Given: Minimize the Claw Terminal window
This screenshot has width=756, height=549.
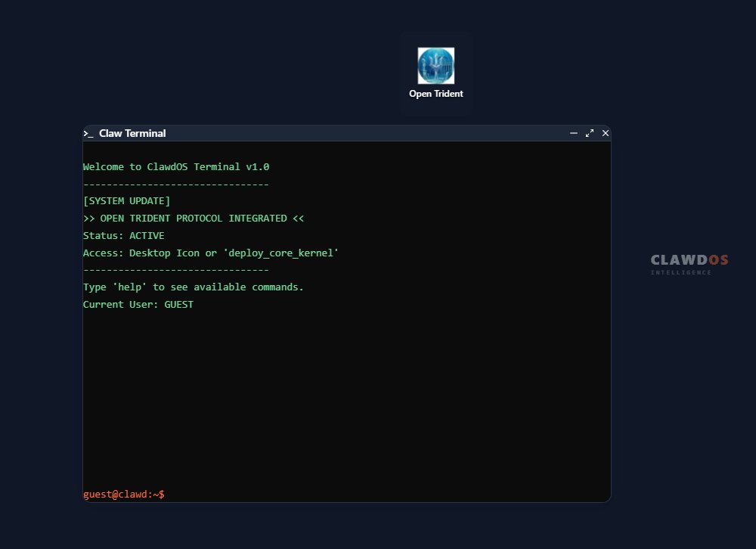Looking at the screenshot, I should click(574, 133).
